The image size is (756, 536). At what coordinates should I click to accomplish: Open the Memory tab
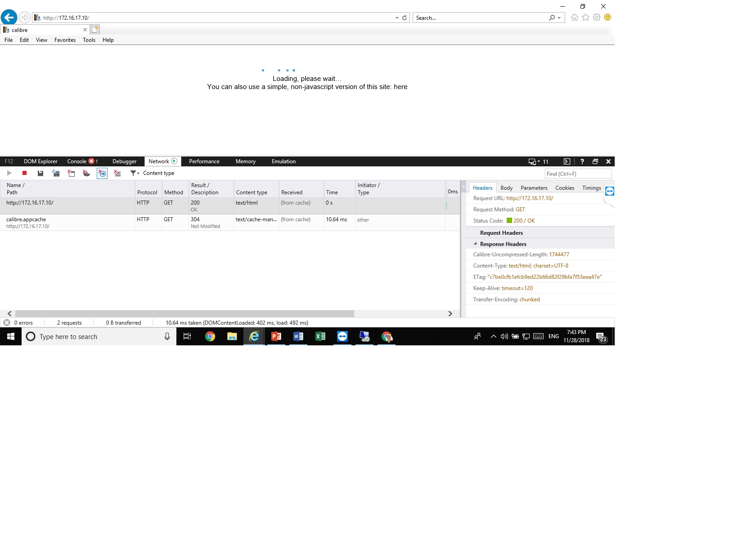click(x=246, y=161)
